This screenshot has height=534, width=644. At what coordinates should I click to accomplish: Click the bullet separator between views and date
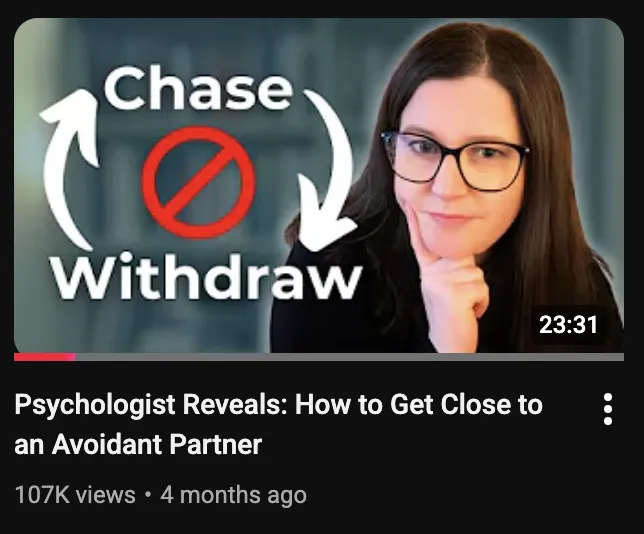148,495
